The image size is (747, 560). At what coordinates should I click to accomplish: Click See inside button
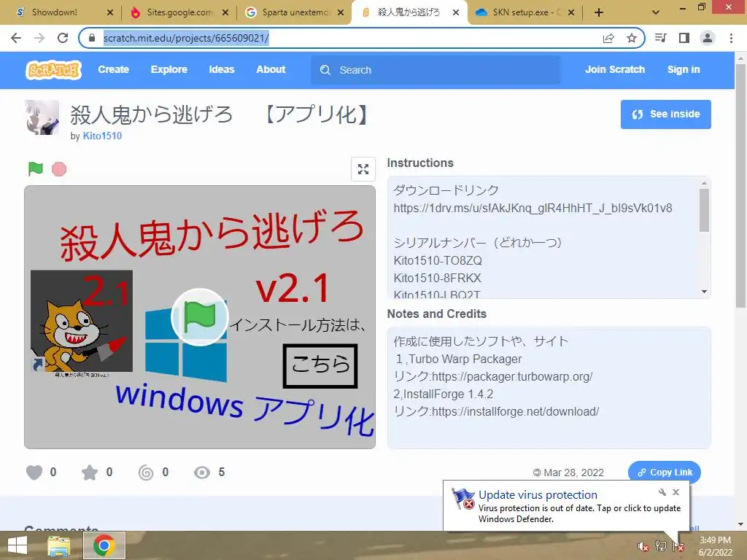(665, 114)
